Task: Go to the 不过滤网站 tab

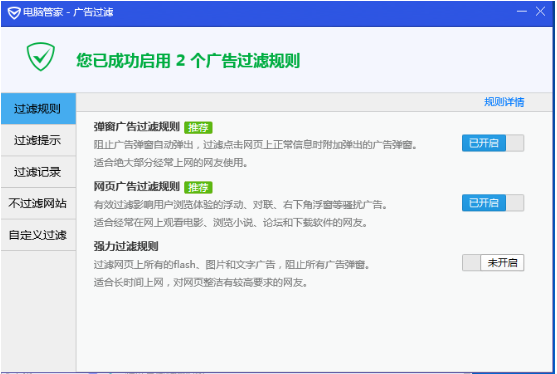Action: [x=38, y=204]
